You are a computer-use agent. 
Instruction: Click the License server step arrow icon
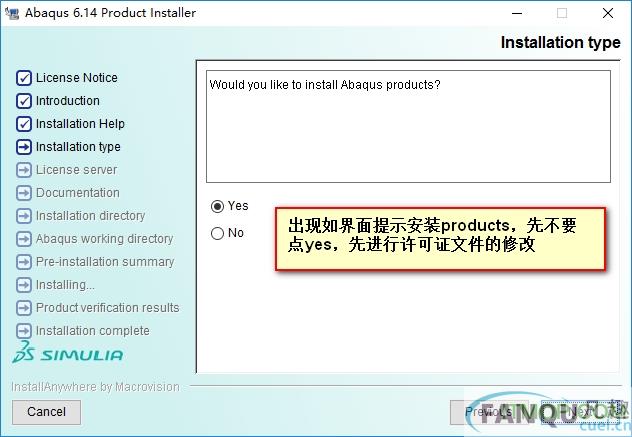(24, 170)
